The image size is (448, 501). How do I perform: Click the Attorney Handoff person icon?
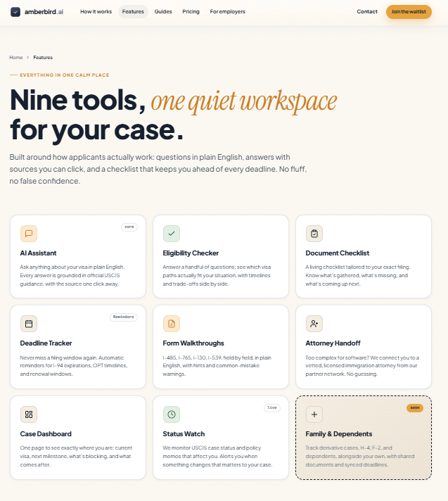point(314,324)
